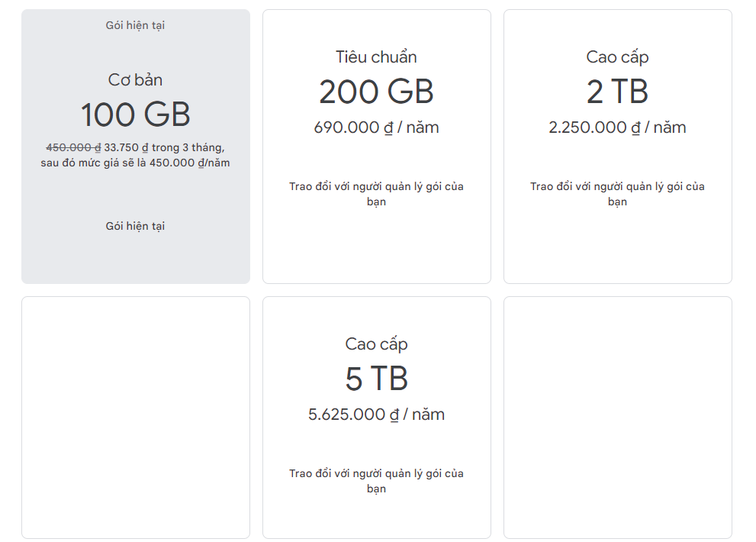Select the "Cơ bản" plan title
This screenshot has width=756, height=542.
click(135, 80)
